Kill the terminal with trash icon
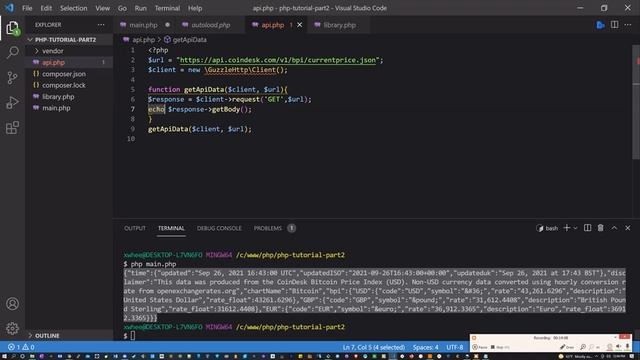Screen dimensions: 640x360 tap(600, 228)
